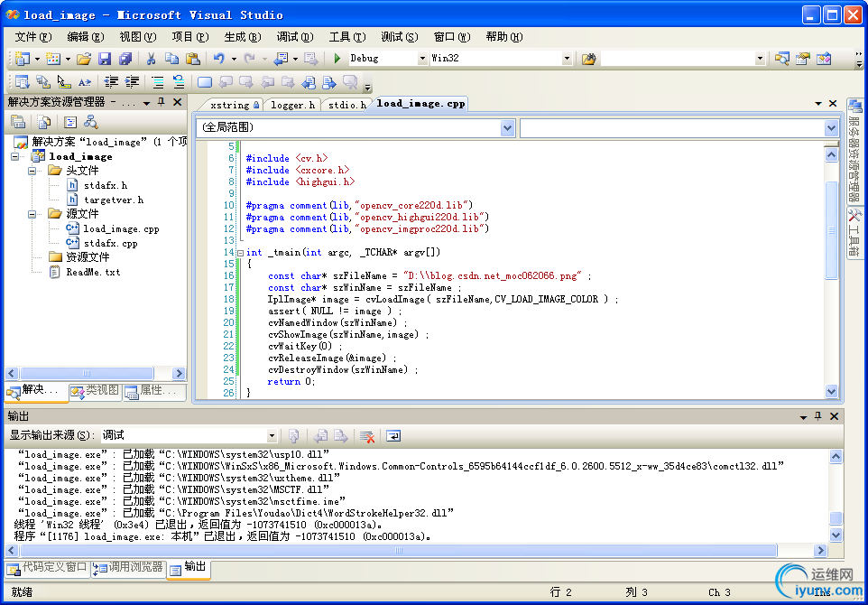The width and height of the screenshot is (868, 605).
Task: Collapse the 头文件 folder node
Action: tap(32, 172)
